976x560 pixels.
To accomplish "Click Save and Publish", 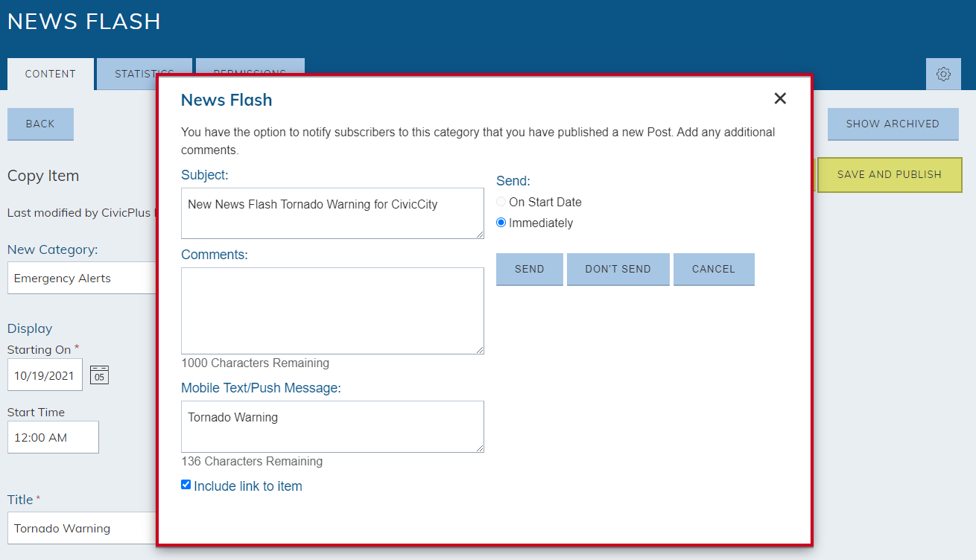I will (x=890, y=175).
